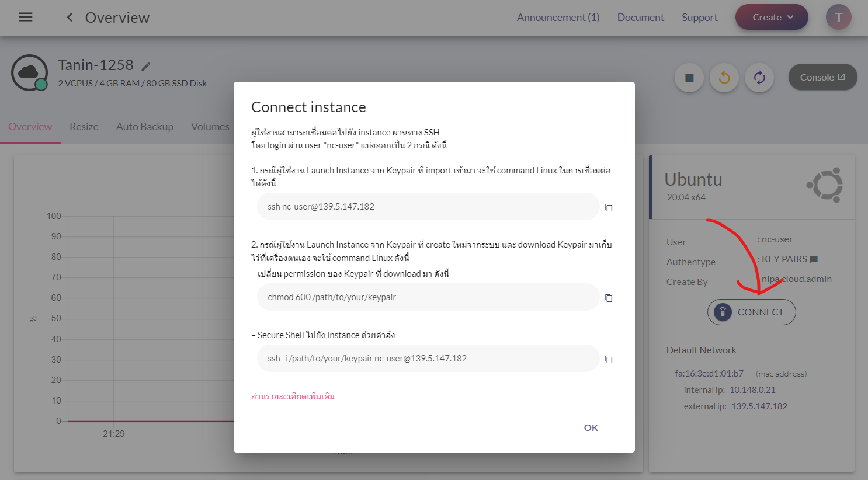The image size is (868, 480).
Task: Open the Console in a new window
Action: (822, 77)
